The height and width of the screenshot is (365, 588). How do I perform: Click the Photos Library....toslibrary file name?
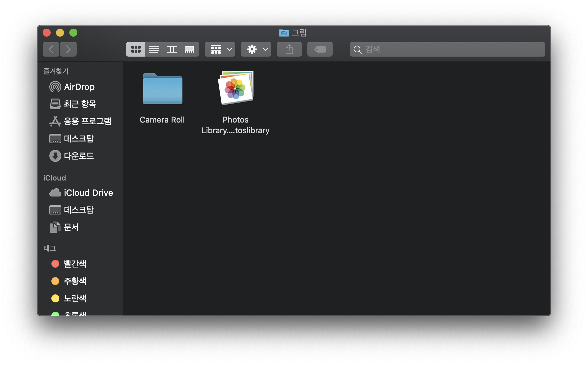[236, 125]
